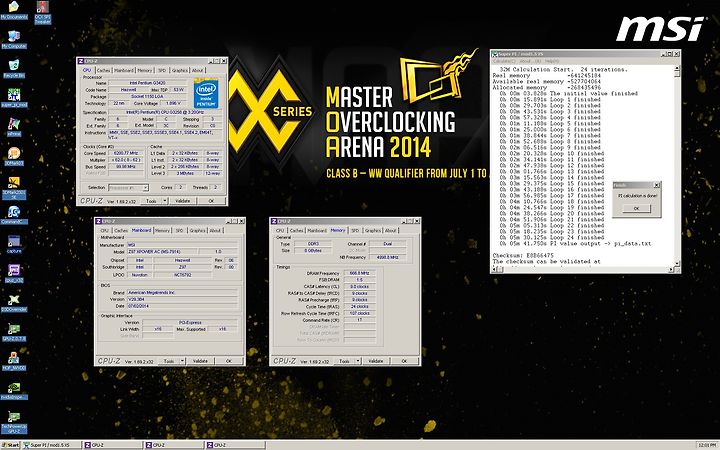Screen dimensions: 720x450
Task: Click the DRAM Frequency value in the CPU-Z Memory window
Action: [x=359, y=273]
